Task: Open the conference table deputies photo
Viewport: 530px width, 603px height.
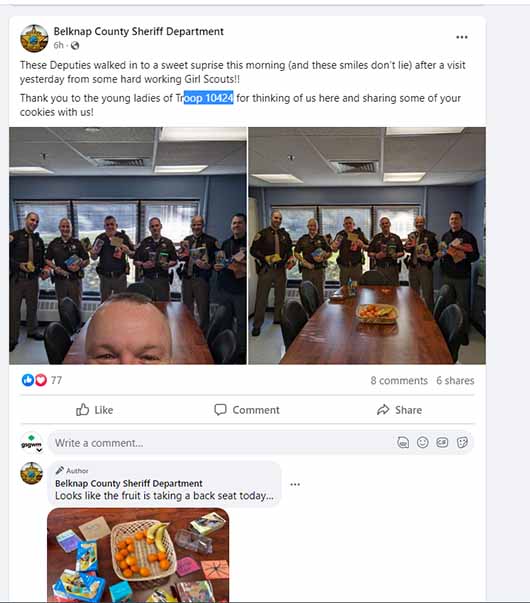Action: (367, 246)
